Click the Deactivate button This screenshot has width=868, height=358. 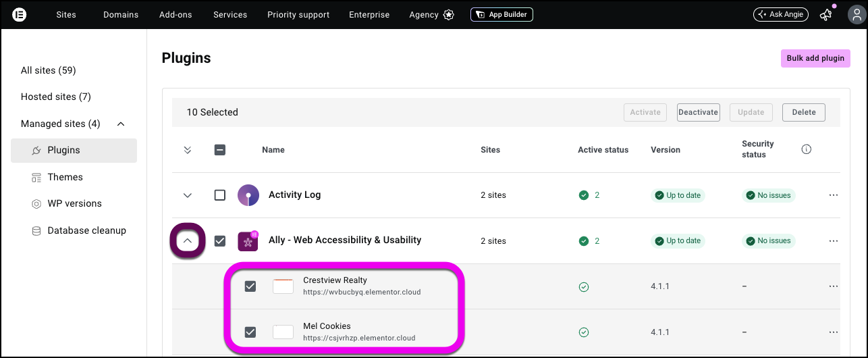click(x=699, y=112)
